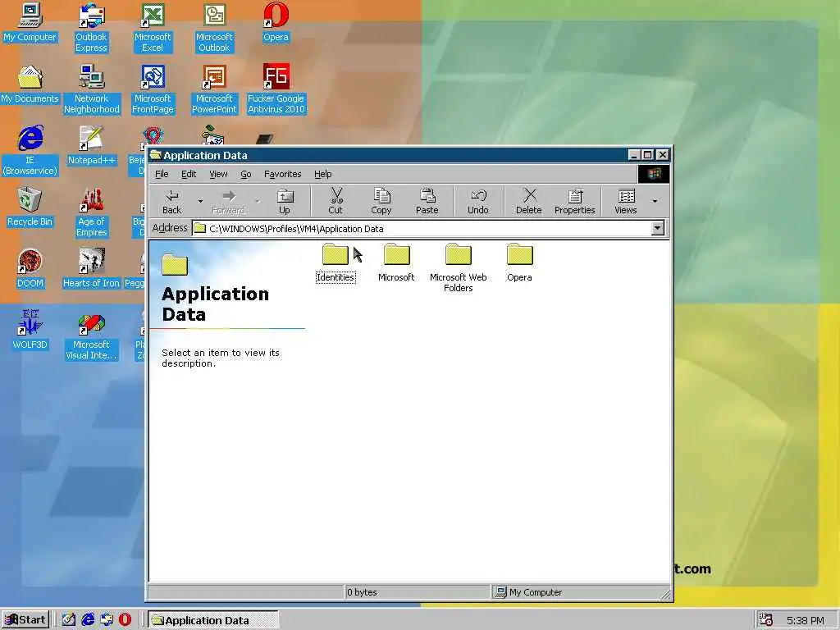Select Notepad++ desktop shortcut
This screenshot has height=630, width=840.
(92, 146)
